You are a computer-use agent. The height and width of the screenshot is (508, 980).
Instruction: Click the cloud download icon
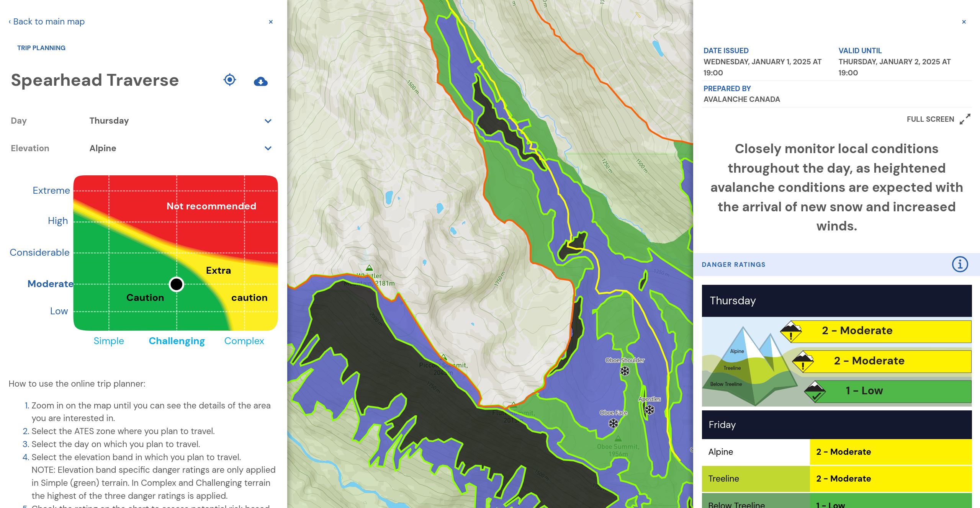point(261,81)
